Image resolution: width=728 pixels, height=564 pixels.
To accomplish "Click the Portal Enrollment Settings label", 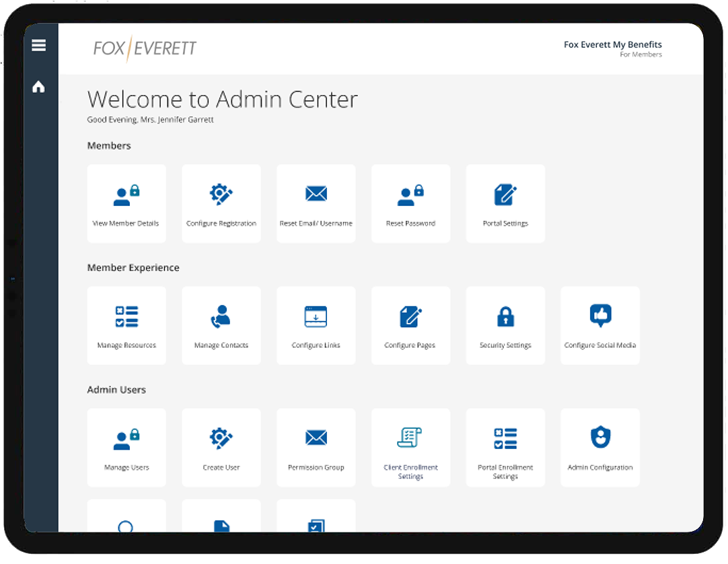I will tap(505, 472).
